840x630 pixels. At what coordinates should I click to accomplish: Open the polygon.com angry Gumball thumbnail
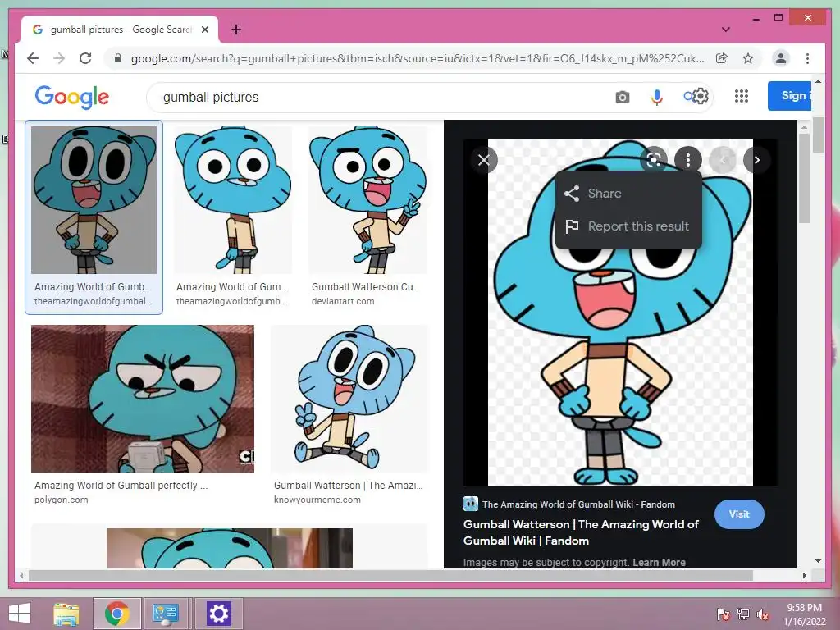click(143, 399)
